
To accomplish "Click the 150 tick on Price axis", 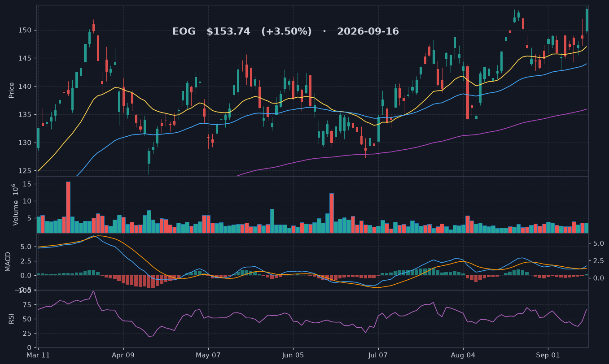I will point(25,30).
